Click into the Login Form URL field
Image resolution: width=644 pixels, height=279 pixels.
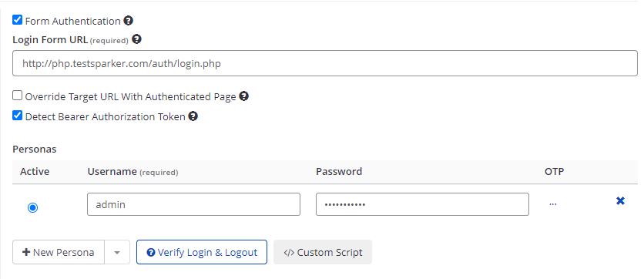tap(325, 63)
